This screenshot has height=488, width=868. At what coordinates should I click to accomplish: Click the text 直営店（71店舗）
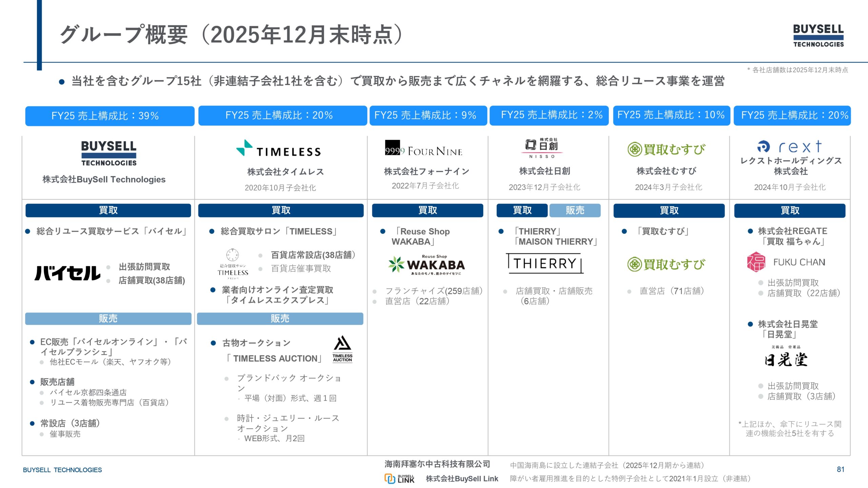[x=672, y=291]
